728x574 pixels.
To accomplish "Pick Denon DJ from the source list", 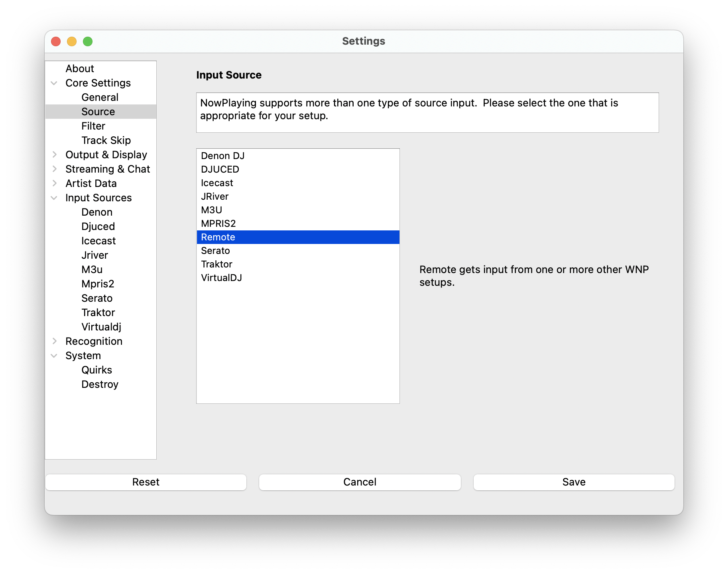I will 222,156.
